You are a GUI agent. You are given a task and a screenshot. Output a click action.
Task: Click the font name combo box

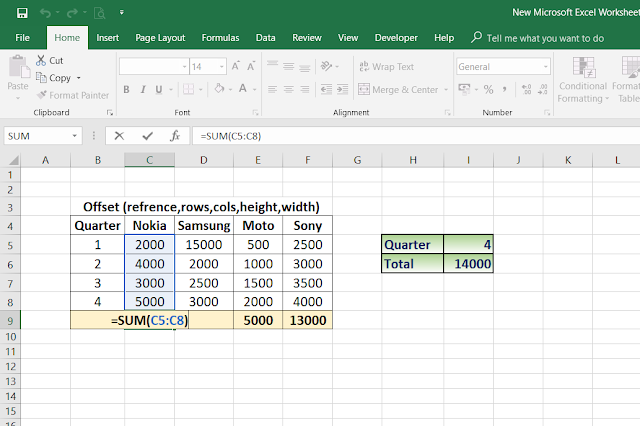pyautogui.click(x=153, y=67)
